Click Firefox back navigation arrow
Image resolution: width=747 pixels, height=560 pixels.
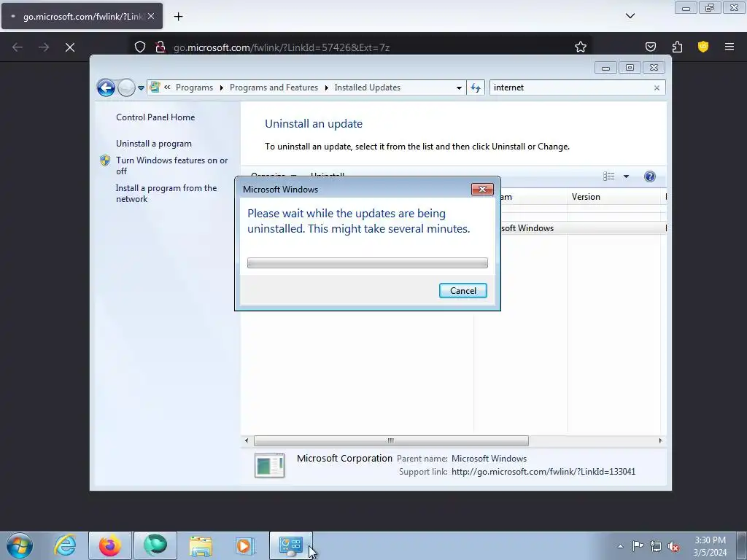tap(18, 47)
